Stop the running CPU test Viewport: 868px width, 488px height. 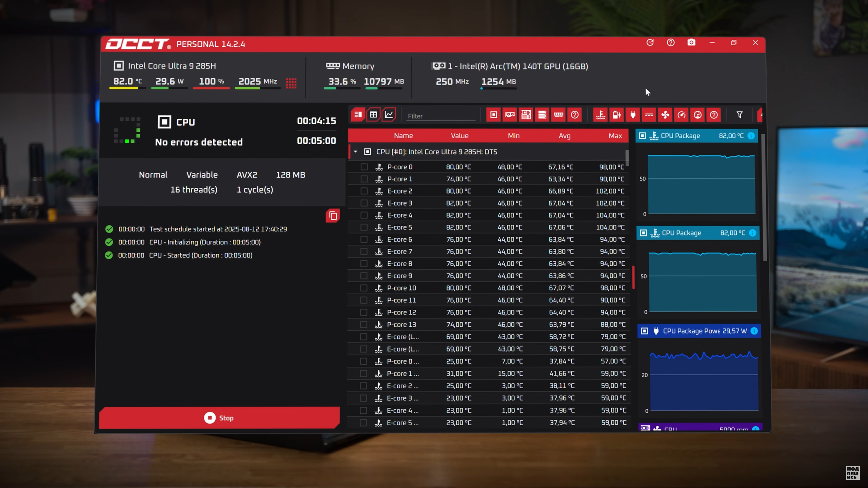[219, 418]
